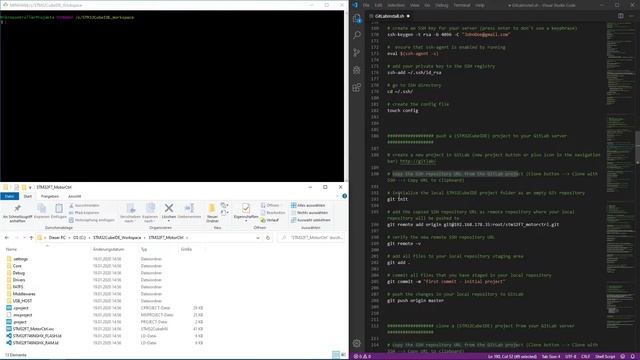Split the VS Code editor to the right
The width and height of the screenshot is (640, 360).
pos(620,16)
